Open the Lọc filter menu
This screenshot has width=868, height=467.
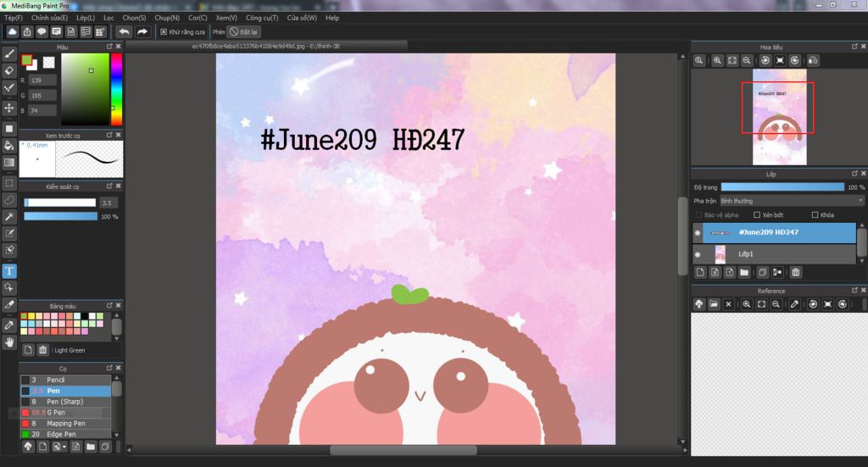108,18
